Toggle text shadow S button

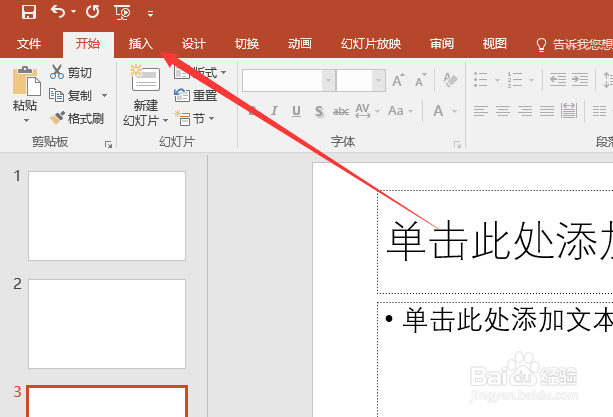tap(319, 112)
